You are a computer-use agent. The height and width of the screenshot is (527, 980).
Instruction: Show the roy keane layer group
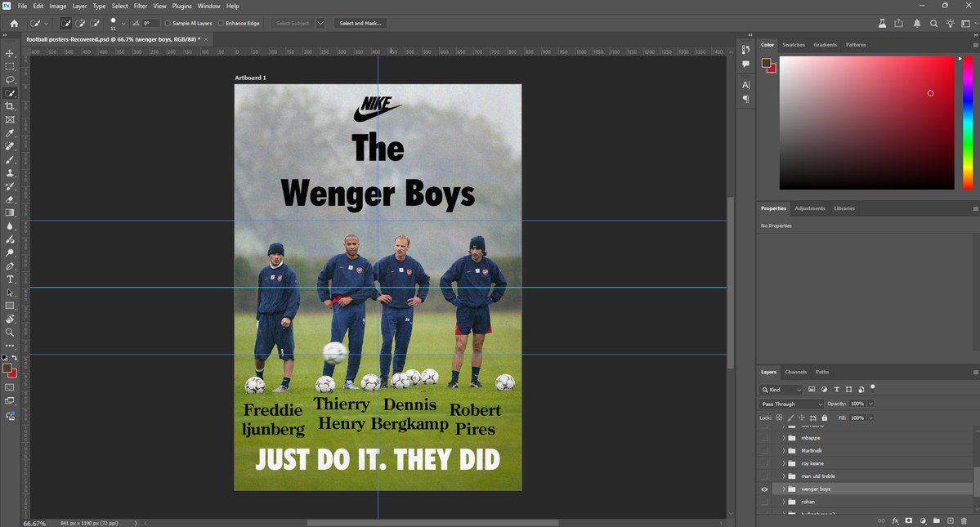coord(764,463)
